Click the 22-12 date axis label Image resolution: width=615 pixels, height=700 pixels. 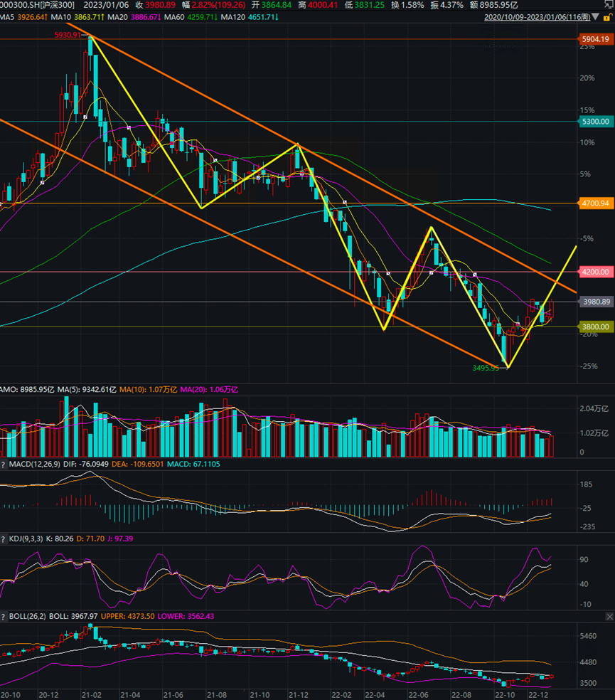click(538, 695)
